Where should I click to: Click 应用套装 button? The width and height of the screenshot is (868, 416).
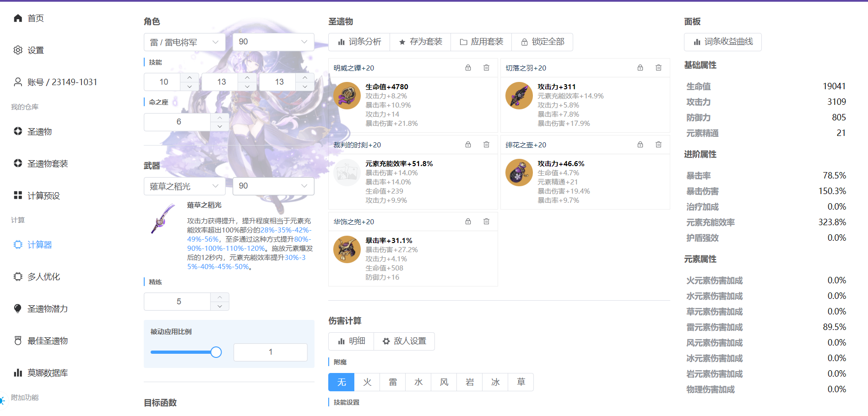click(481, 42)
